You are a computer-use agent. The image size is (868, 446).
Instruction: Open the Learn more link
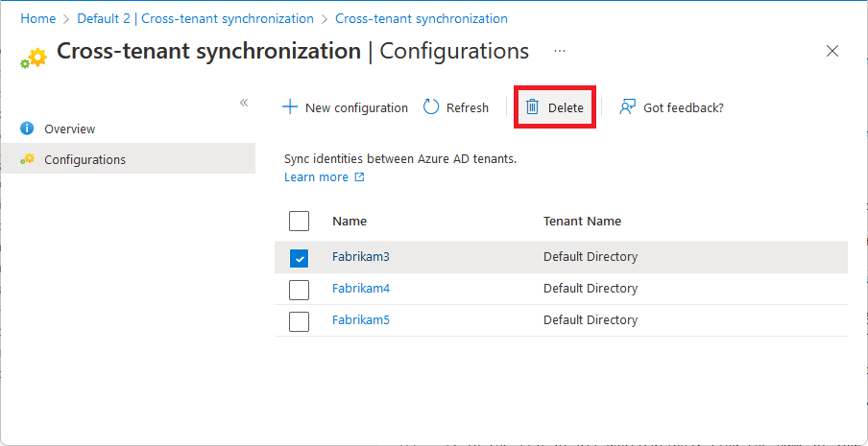(x=316, y=177)
